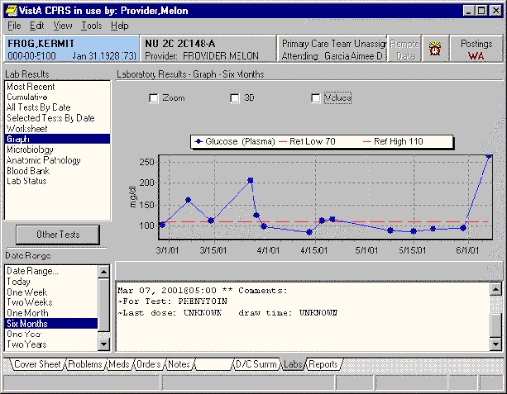Click the comments pane scrollbar thumb
Viewport: 507px width, 394px height.
[x=496, y=325]
